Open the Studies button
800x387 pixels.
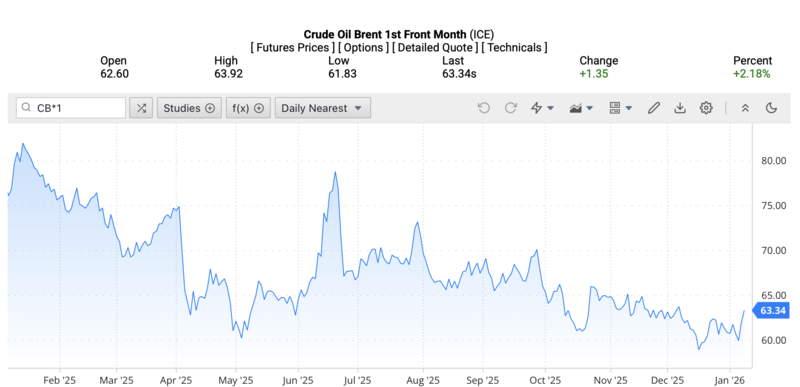[x=189, y=108]
